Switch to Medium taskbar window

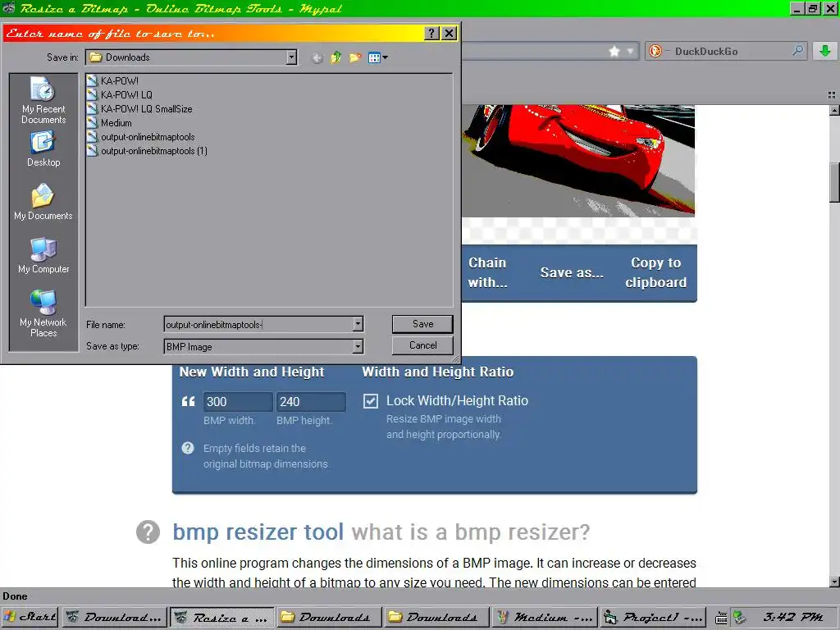pos(545,617)
